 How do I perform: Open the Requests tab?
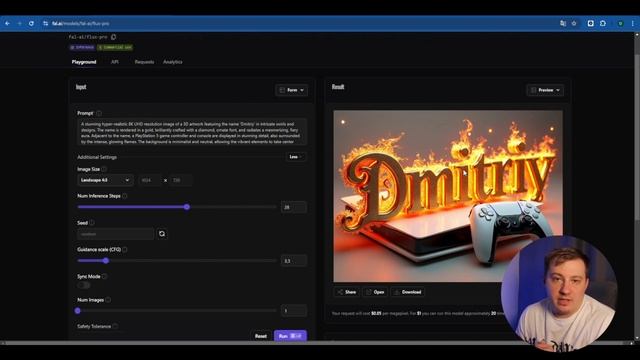[x=144, y=62]
